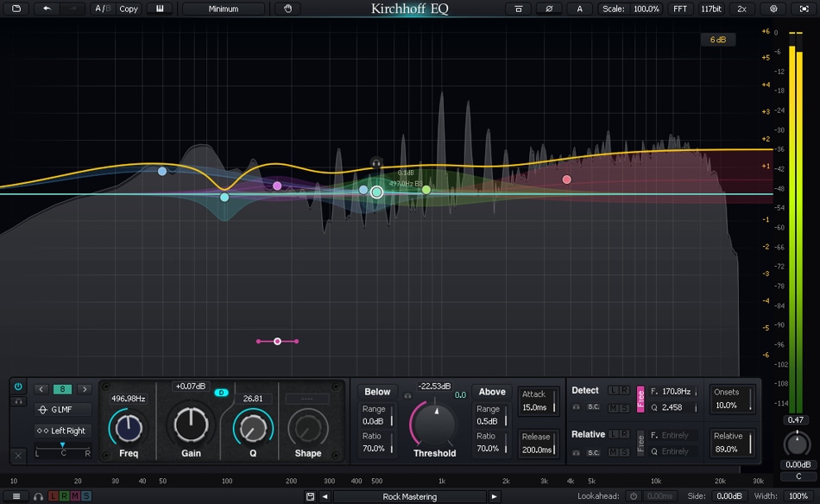Toggle the green R channel button
Screen dimensions: 820x504
64,496
